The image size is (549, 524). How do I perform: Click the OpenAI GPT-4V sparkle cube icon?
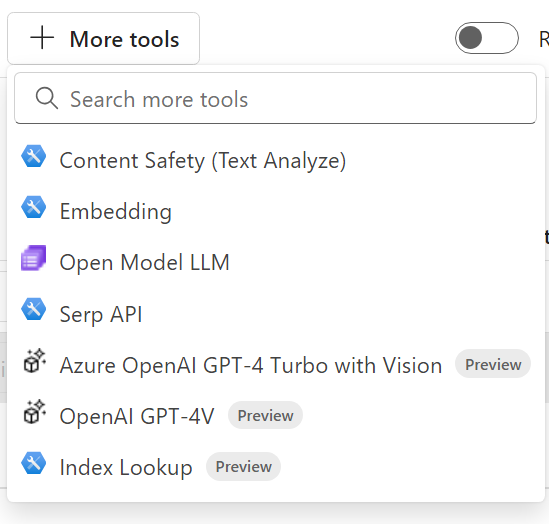(x=34, y=412)
